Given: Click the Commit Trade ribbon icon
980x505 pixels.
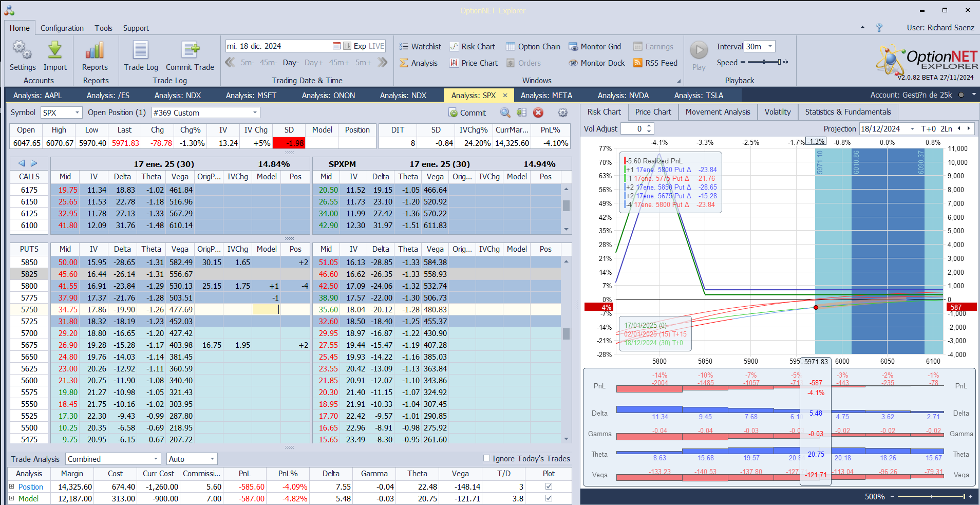Looking at the screenshot, I should click(190, 50).
